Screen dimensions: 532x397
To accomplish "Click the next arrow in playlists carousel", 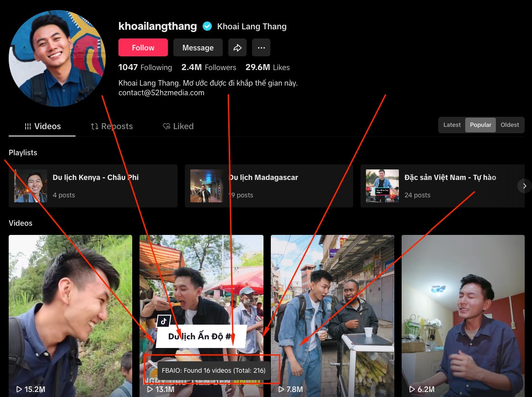I will click(x=524, y=186).
